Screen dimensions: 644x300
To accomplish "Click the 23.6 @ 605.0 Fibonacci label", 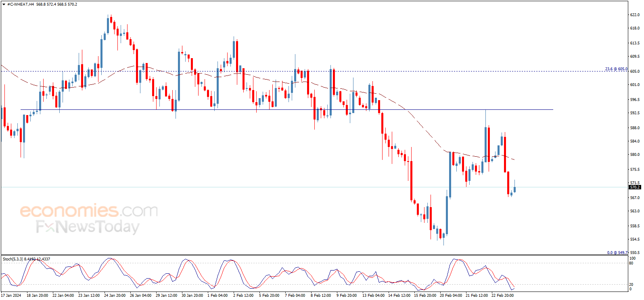I will (616, 69).
